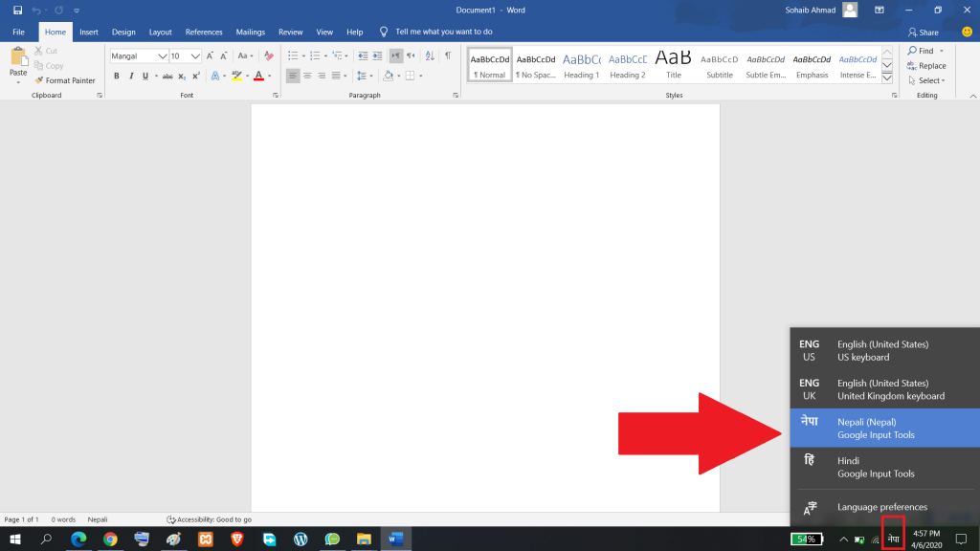Decrease the paragraph indent
Screen dimensions: 980x551
click(x=363, y=56)
